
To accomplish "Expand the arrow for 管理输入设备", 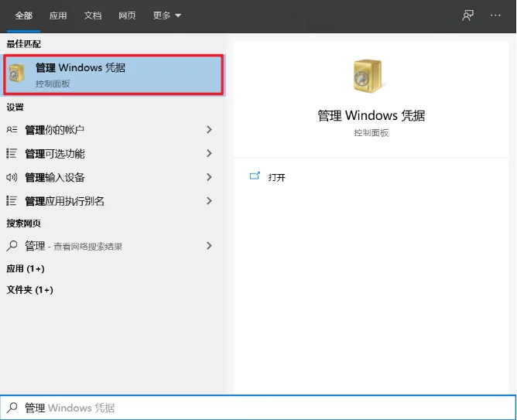I will 209,177.
